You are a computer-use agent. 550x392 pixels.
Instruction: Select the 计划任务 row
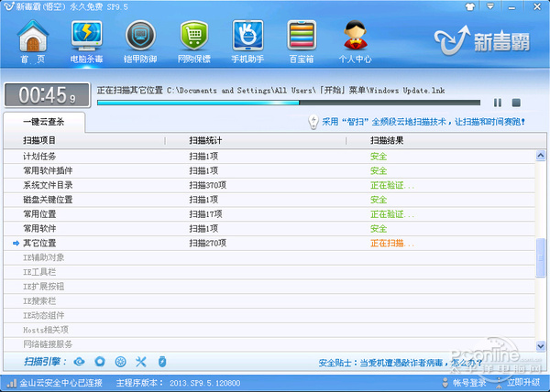click(x=269, y=157)
